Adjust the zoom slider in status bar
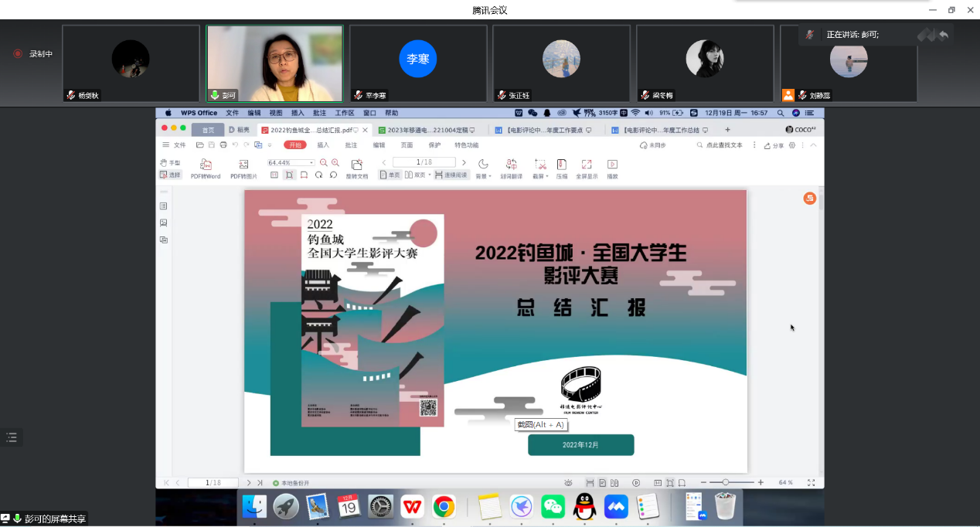 725,482
